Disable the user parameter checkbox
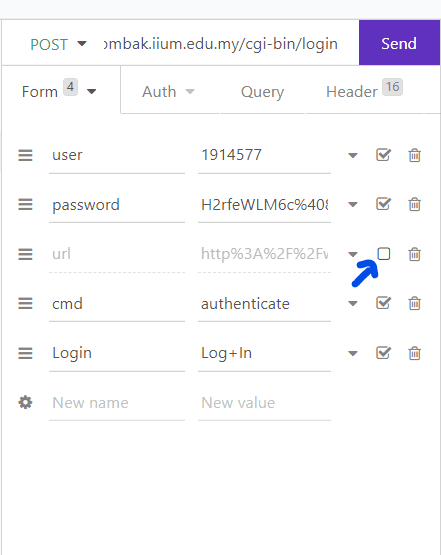441x555 pixels. coord(383,155)
